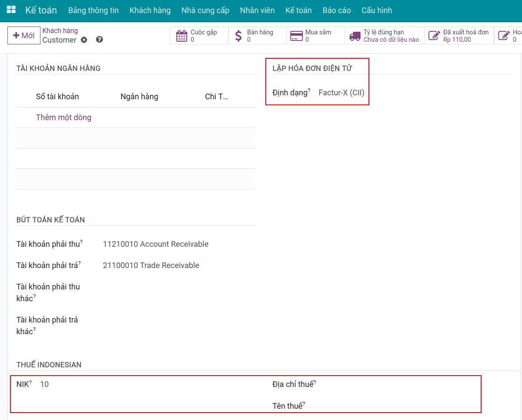Open the Cuộc gặp calendar stat button
Viewport: 522px width, 420px height.
point(199,36)
